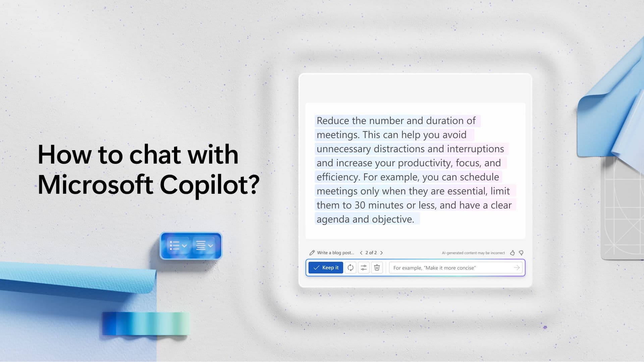Click the regenerate response icon
Screen dimensions: 644x362
pyautogui.click(x=350, y=267)
